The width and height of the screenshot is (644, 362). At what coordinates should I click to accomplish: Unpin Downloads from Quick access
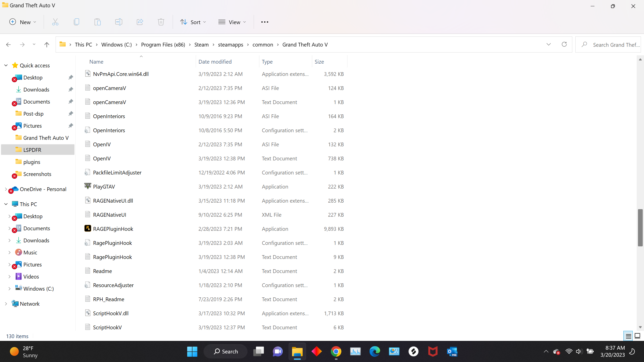pyautogui.click(x=71, y=89)
